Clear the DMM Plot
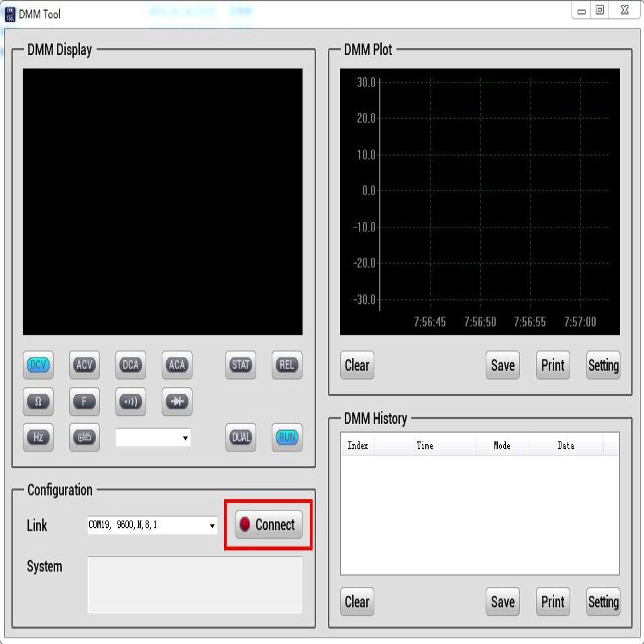The width and height of the screenshot is (644, 644). [357, 366]
